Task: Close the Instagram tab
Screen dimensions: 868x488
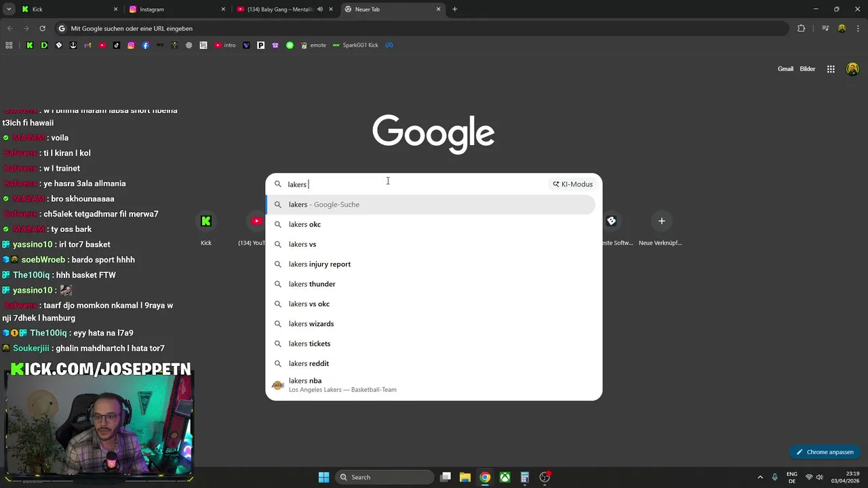Action: 223,9
